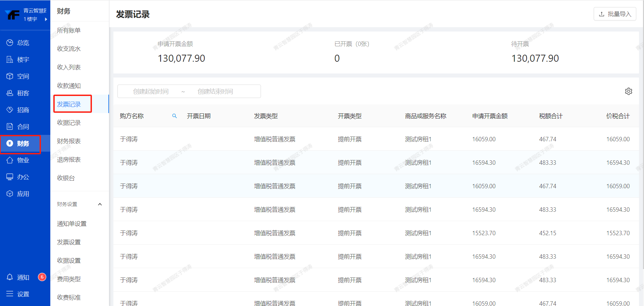Open table column settings gear icon

point(628,91)
